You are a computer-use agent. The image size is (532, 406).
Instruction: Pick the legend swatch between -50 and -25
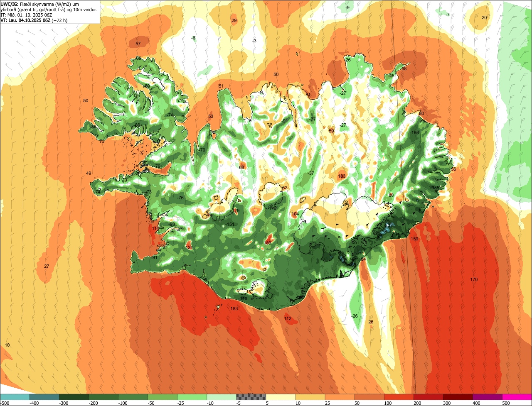163,397
